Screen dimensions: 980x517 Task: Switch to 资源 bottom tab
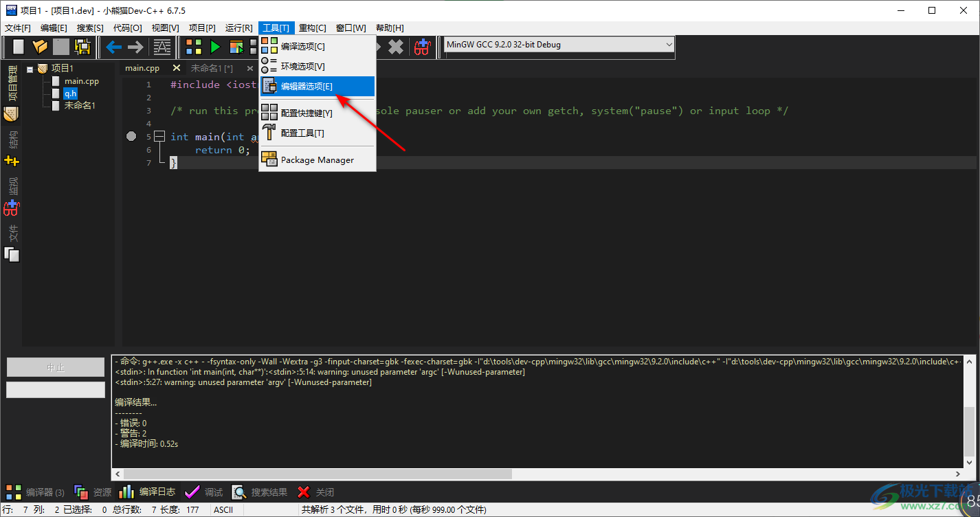coord(93,492)
